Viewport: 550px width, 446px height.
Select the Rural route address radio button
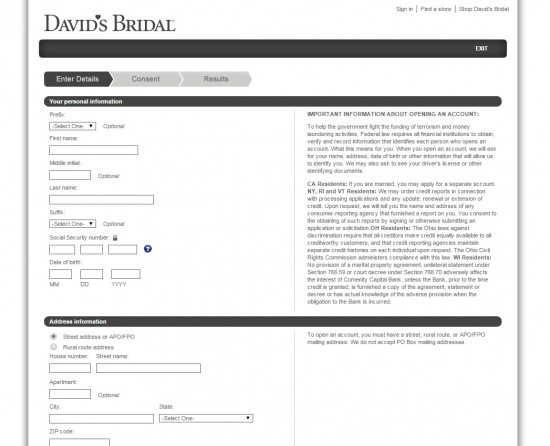53,347
